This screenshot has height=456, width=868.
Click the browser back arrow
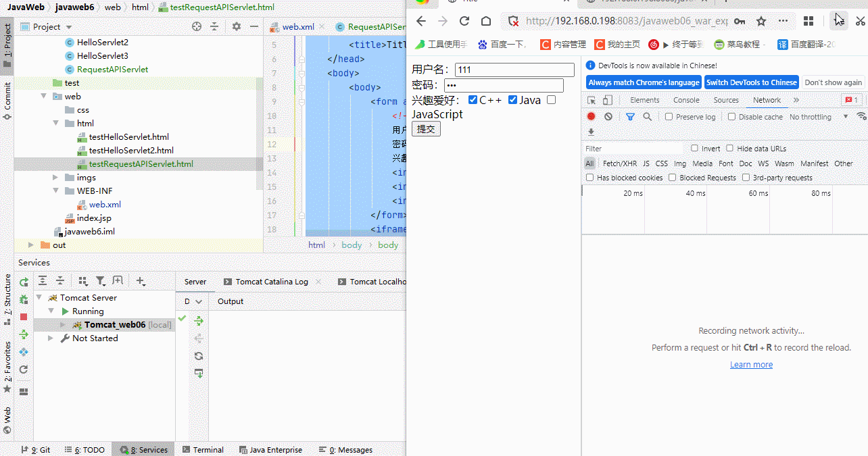(x=421, y=21)
